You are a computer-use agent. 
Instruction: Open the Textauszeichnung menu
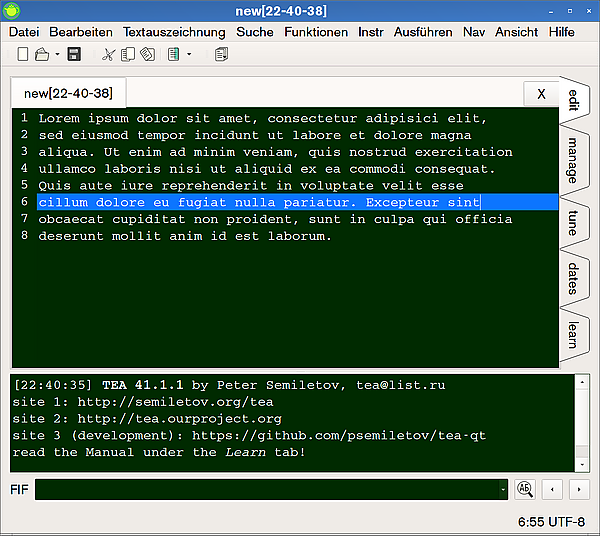pyautogui.click(x=174, y=32)
